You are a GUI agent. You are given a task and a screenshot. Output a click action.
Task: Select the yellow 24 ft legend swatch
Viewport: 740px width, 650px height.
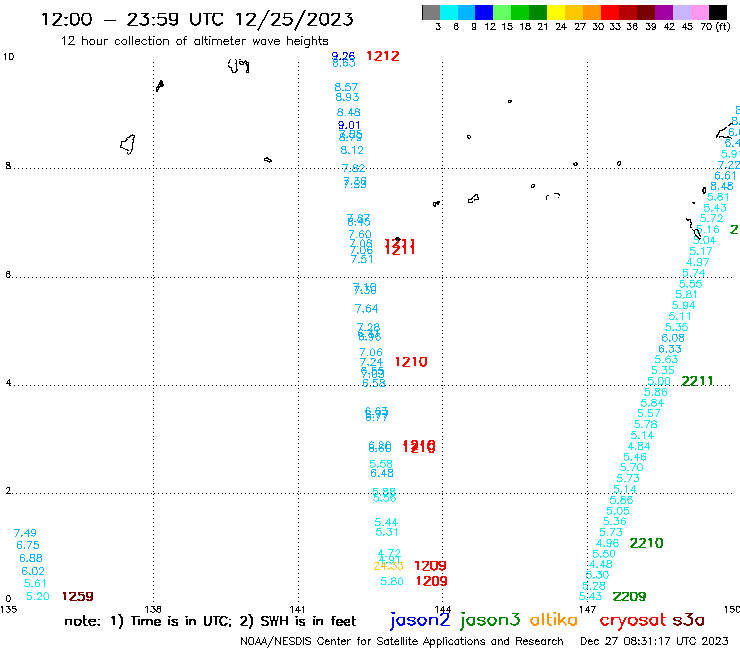555,12
